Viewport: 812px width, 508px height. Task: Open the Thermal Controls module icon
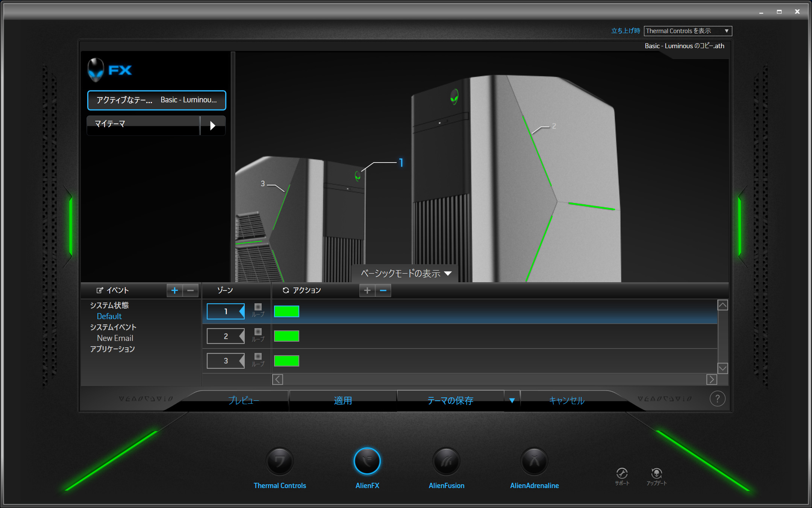(280, 461)
